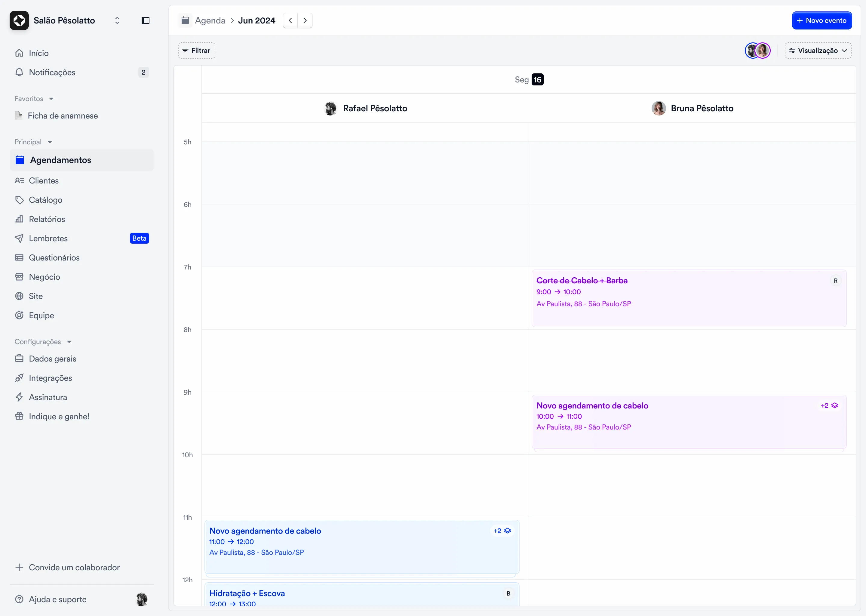Click the Novo evento button
This screenshot has height=616, width=866.
pyautogui.click(x=821, y=20)
